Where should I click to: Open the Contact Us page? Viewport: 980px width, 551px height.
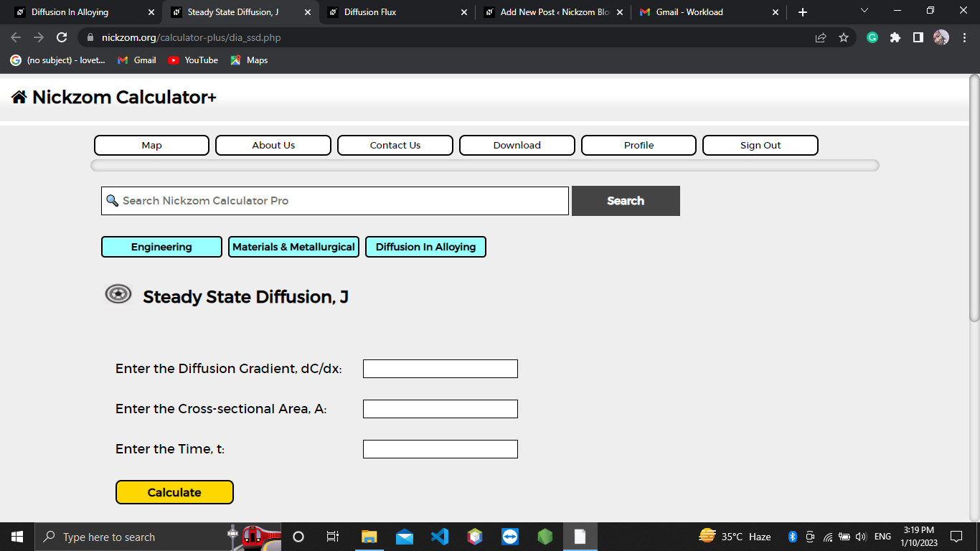click(x=395, y=145)
